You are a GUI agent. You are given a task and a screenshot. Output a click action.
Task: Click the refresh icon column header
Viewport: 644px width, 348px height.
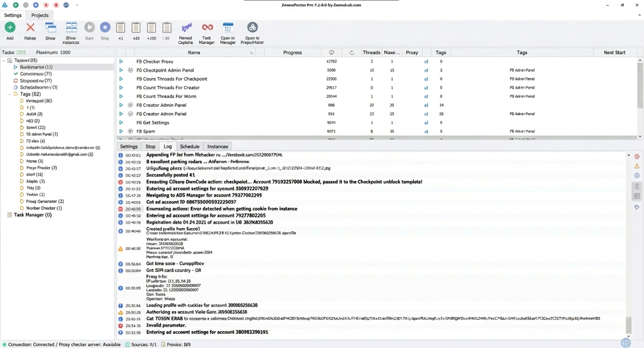tap(352, 53)
